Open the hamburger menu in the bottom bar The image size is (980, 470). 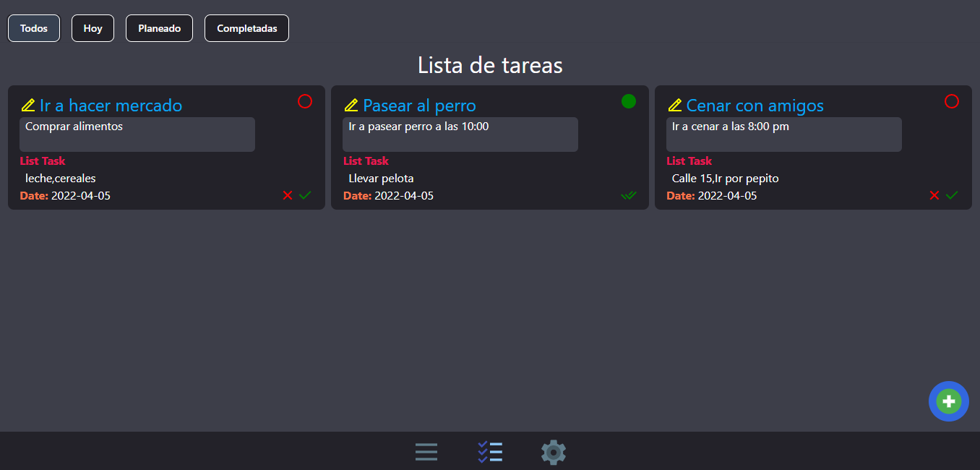click(x=426, y=452)
